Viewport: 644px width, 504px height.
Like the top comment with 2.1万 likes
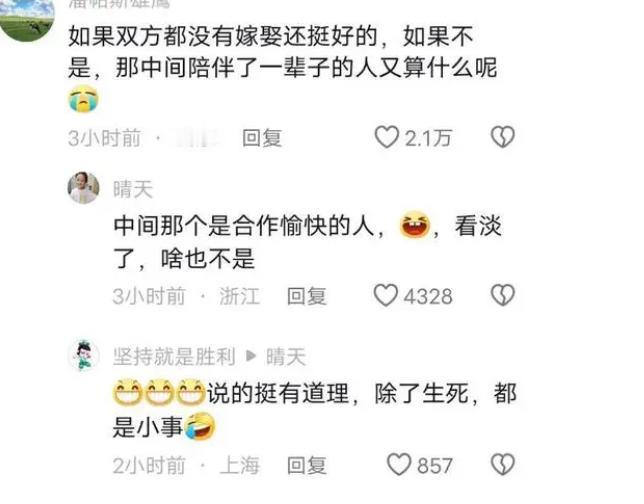[386, 137]
